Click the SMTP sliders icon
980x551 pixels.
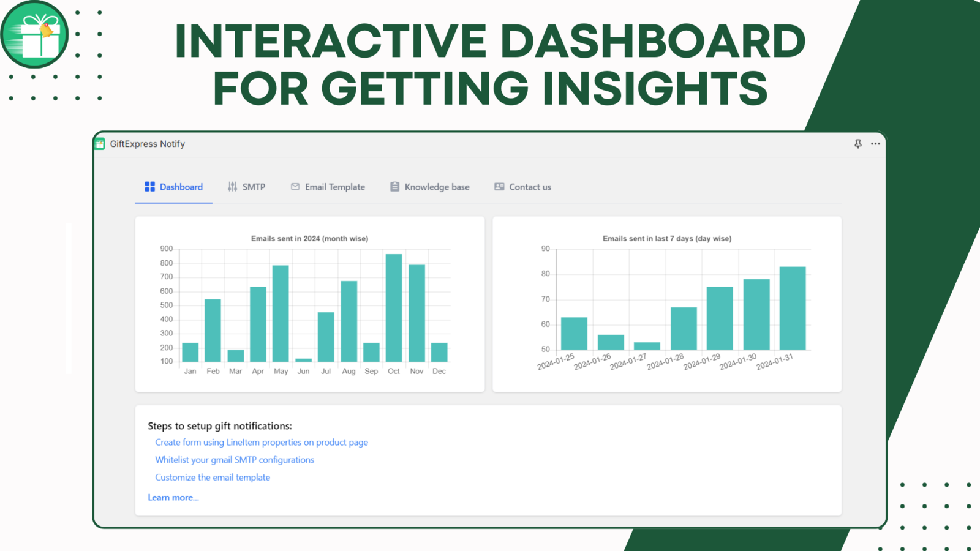point(233,187)
